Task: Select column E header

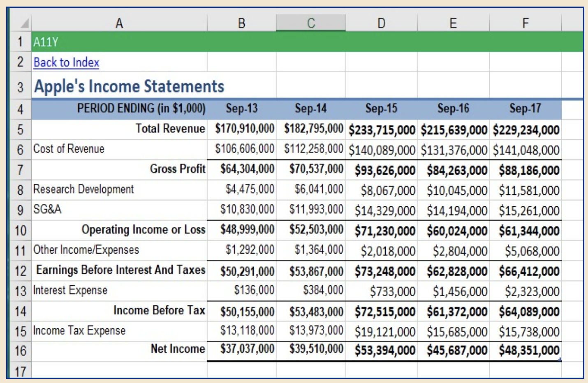Action: (x=453, y=23)
